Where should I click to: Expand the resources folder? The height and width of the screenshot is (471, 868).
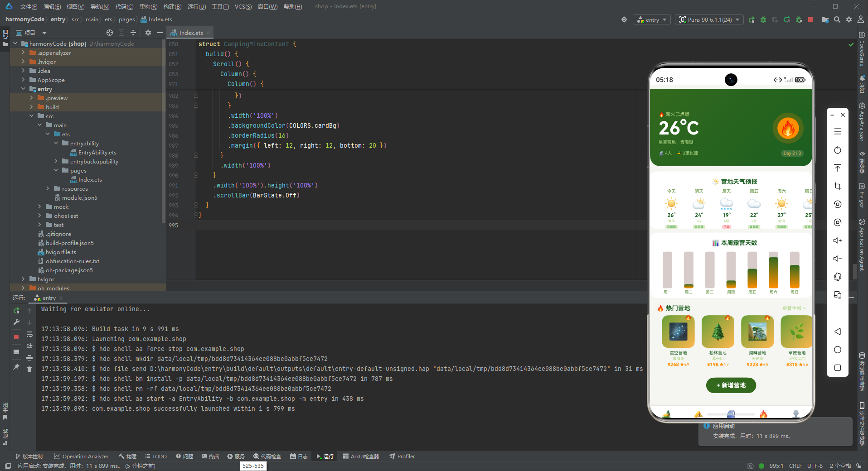tap(48, 188)
